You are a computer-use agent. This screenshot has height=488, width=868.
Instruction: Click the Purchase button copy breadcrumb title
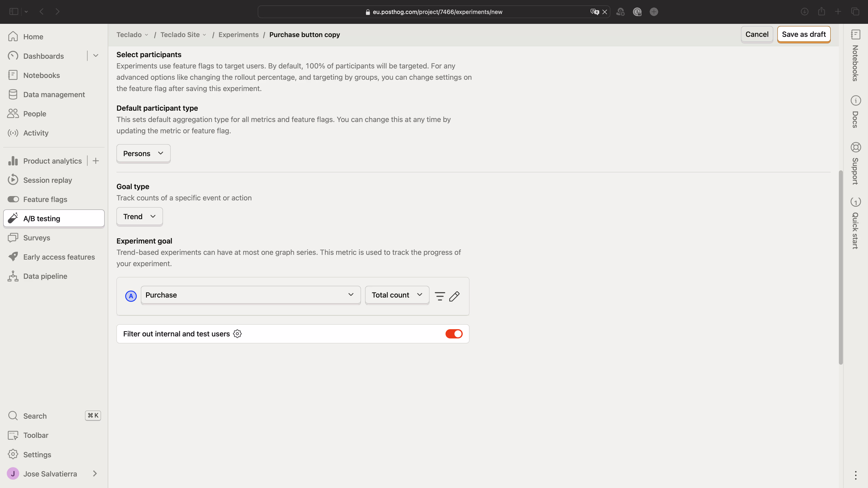tap(304, 35)
